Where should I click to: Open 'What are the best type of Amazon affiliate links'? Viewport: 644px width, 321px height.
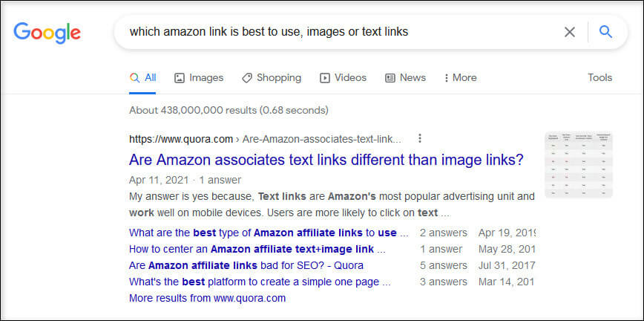point(269,233)
